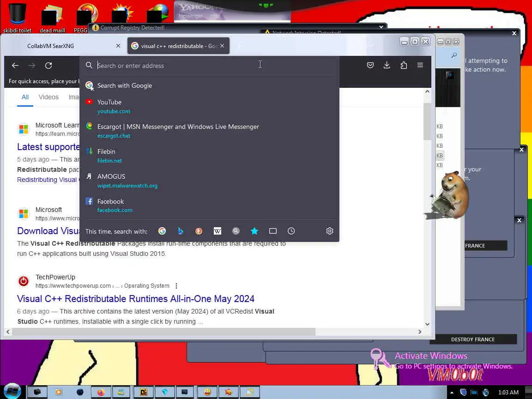Click the magnifier in background window
532x399 pixels.
454,55
